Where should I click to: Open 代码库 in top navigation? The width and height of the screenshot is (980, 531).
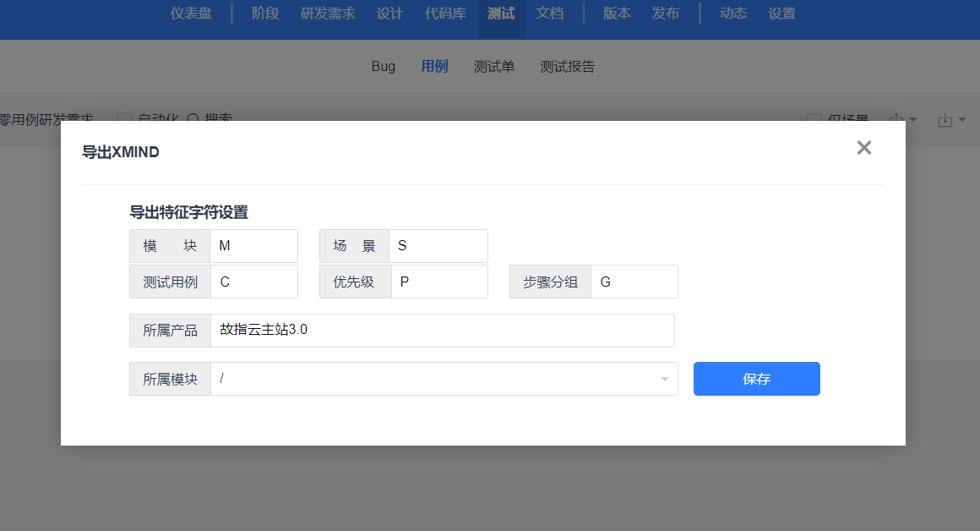(445, 14)
